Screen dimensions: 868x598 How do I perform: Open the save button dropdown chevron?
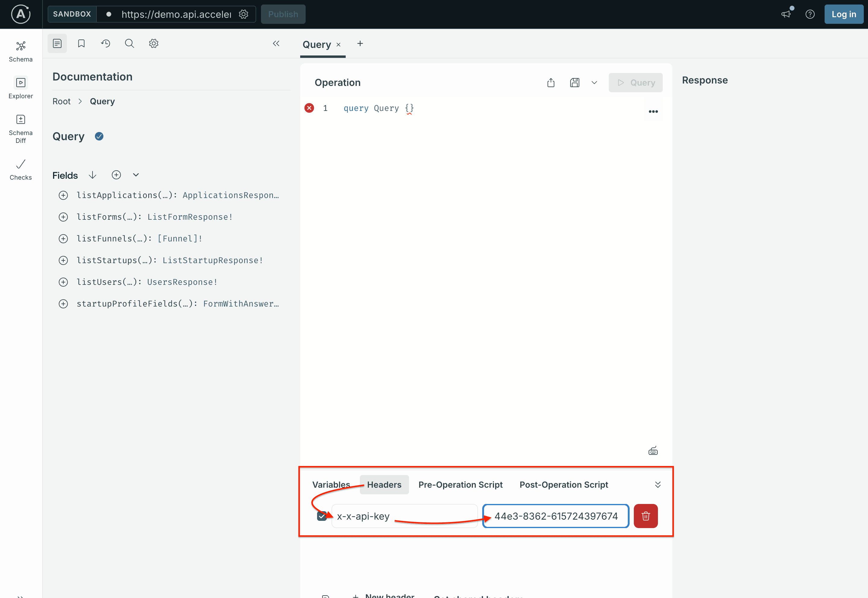tap(594, 82)
